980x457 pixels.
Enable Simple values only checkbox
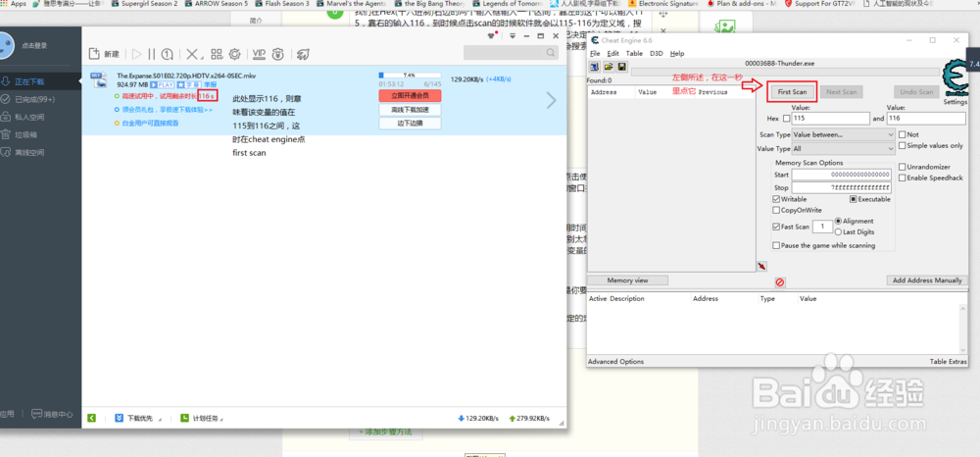902,146
